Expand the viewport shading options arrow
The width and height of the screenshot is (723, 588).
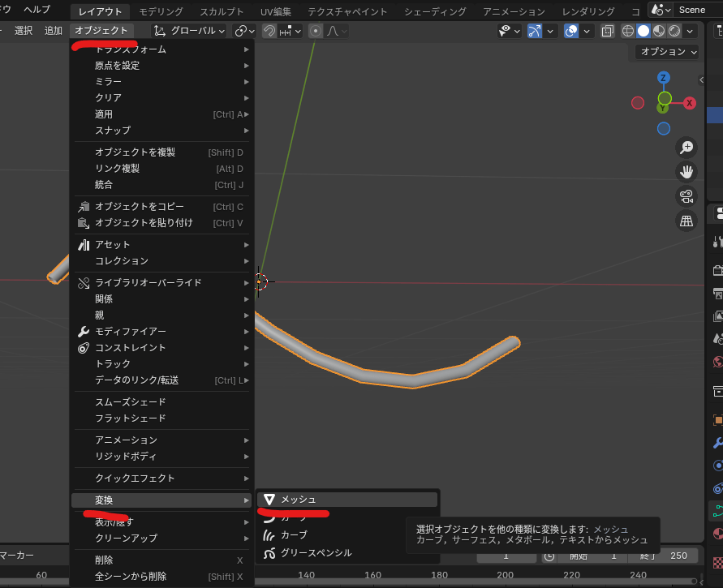691,31
